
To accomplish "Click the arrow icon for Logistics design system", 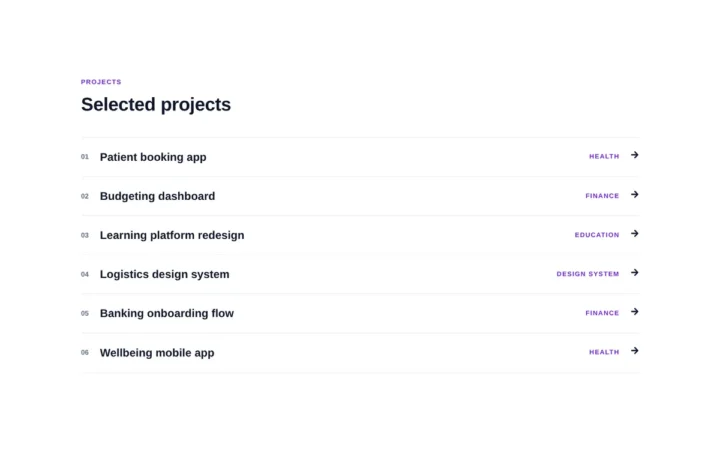I will tap(635, 273).
